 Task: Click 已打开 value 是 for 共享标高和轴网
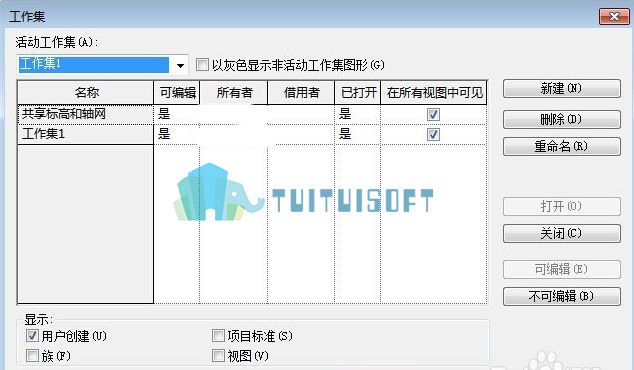(345, 114)
